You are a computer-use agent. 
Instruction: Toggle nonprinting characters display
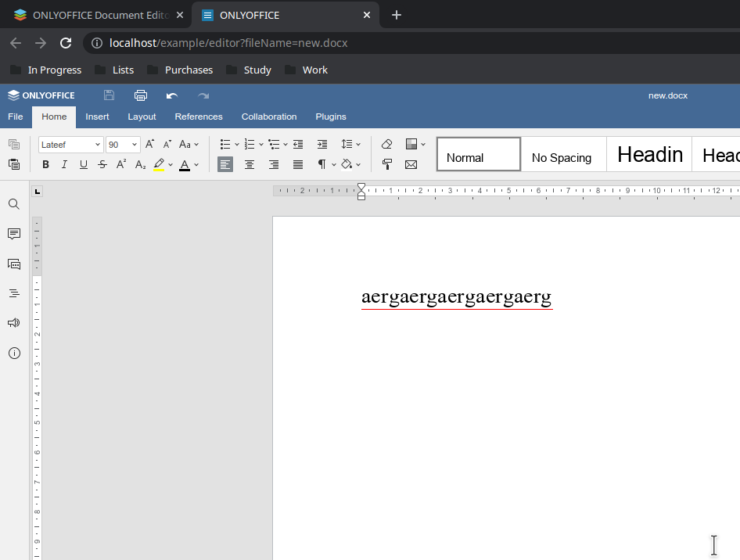(322, 164)
